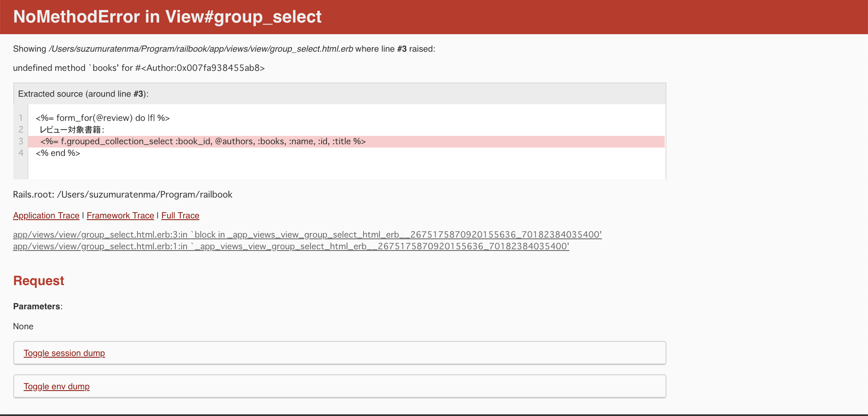The image size is (868, 416).
Task: Click the form_for(@review) code line
Action: [102, 118]
